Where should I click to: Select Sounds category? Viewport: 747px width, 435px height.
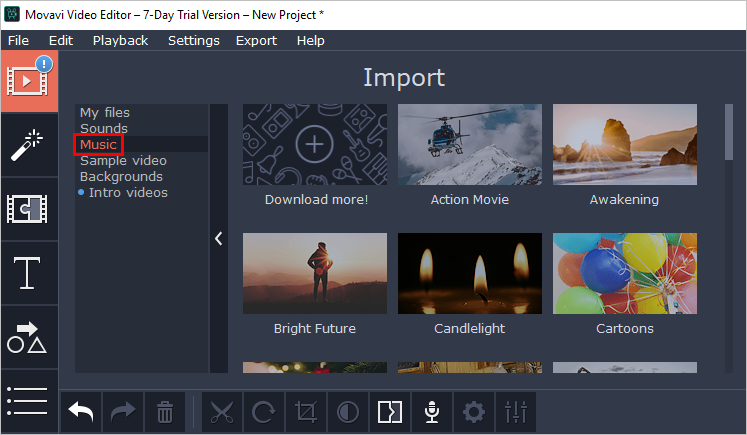[141, 128]
